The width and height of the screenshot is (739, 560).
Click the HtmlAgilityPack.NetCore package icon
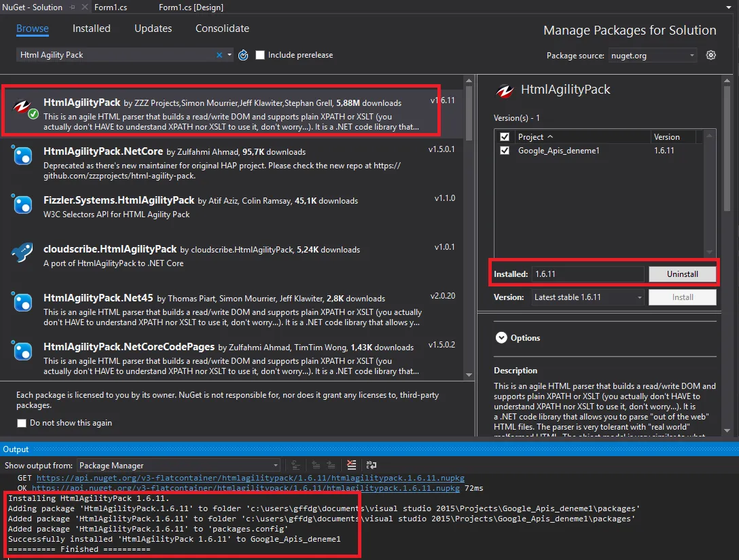pos(22,155)
